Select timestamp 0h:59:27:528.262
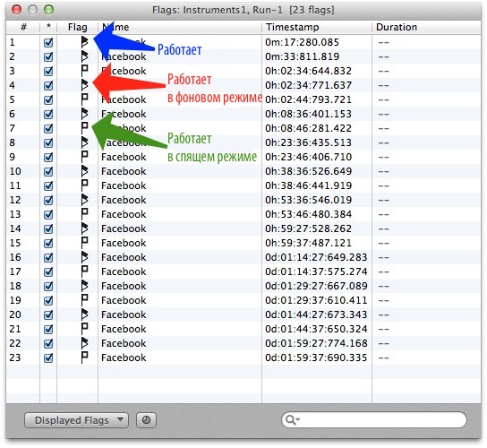Image resolution: width=487 pixels, height=448 pixels. click(x=308, y=228)
